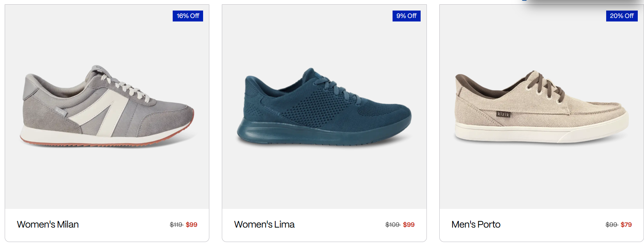Open the Women's Milan sneaker image
The image size is (644, 251).
click(107, 106)
